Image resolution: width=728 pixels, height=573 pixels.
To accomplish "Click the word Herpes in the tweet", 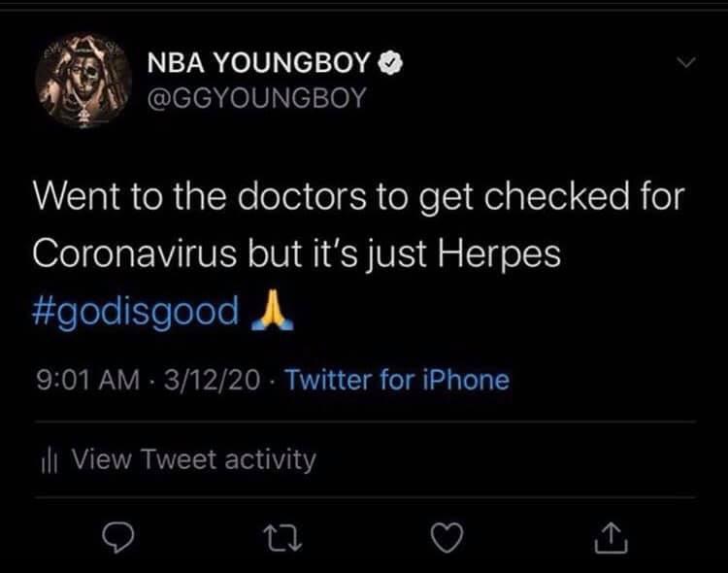I will pos(499,254).
